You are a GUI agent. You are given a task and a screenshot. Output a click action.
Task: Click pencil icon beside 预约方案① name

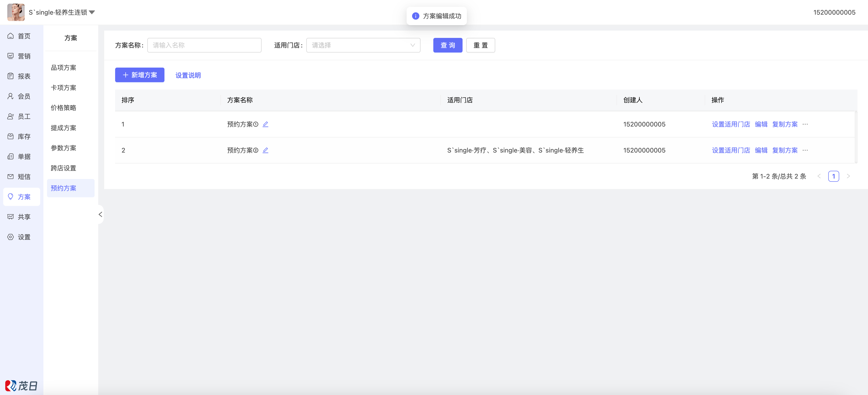265,124
